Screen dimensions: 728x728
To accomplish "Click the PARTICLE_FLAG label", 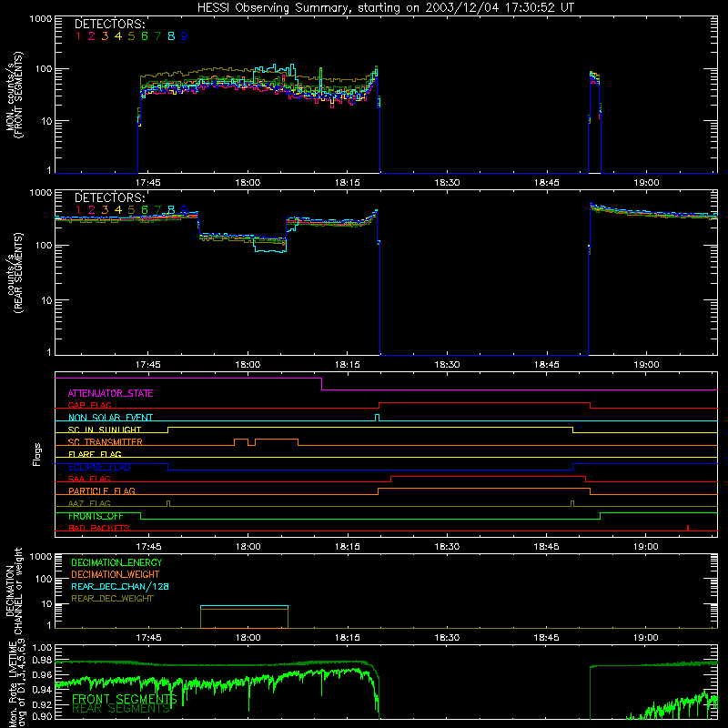I will coord(102,490).
